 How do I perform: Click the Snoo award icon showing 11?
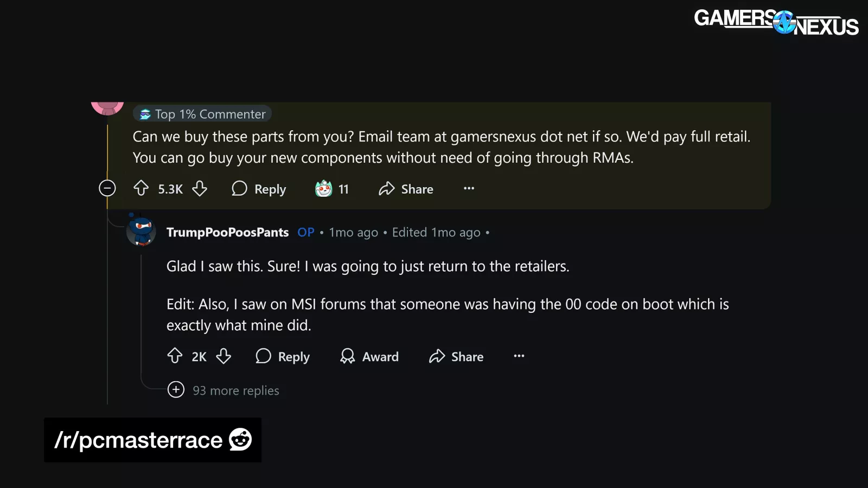(x=324, y=188)
